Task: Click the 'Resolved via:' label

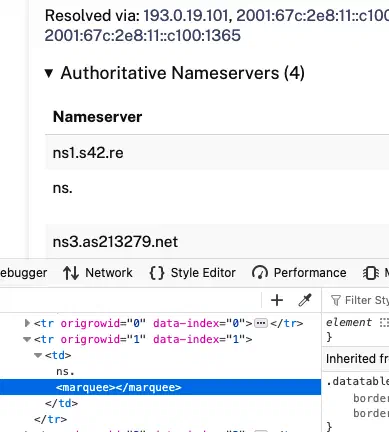Action: pos(92,16)
